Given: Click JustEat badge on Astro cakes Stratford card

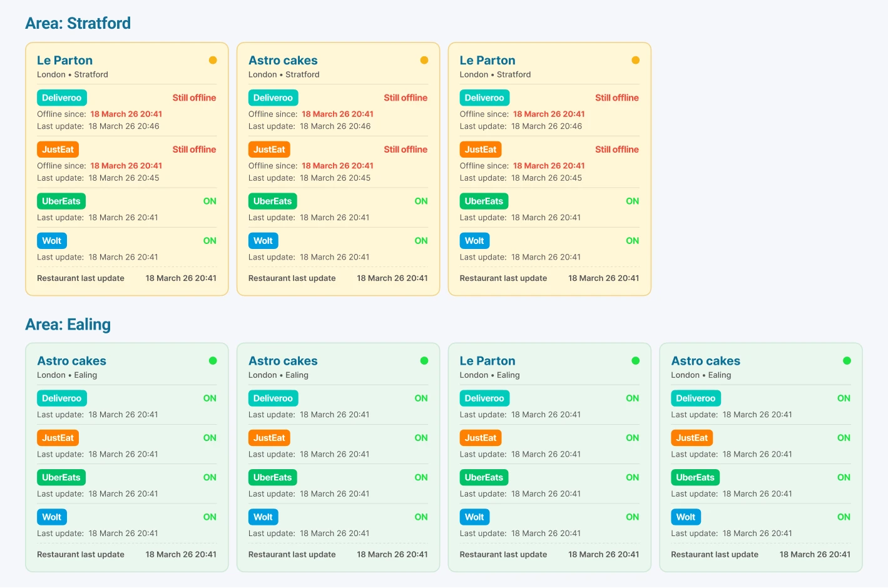Looking at the screenshot, I should tap(269, 150).
